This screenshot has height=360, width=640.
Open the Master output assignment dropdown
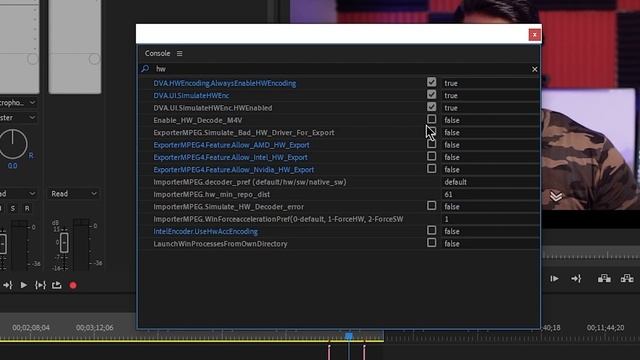point(18,118)
